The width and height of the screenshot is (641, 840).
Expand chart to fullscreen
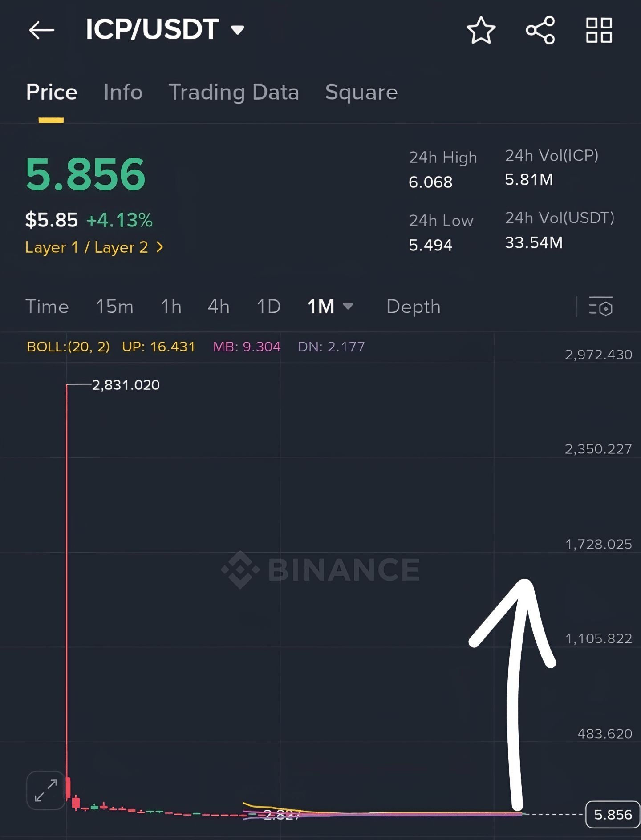(x=46, y=790)
